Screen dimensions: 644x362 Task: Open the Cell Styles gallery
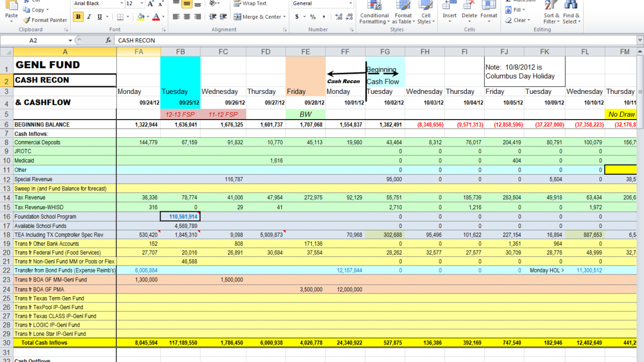click(426, 12)
